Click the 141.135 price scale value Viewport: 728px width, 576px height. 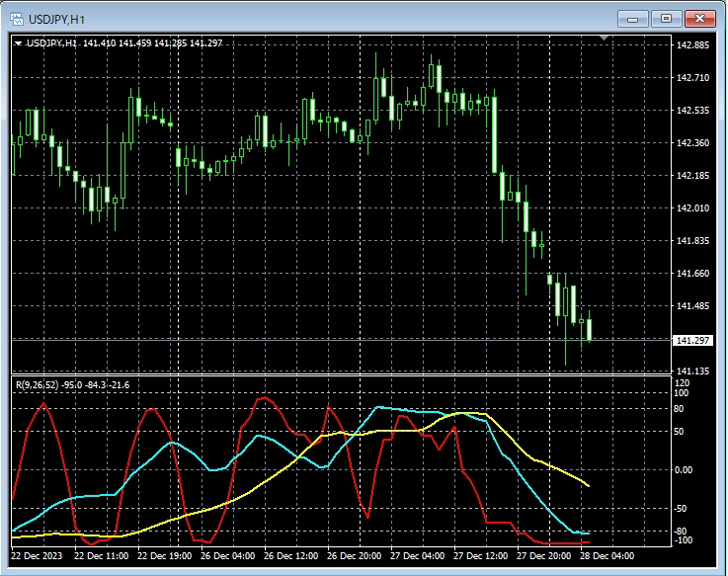coord(692,371)
